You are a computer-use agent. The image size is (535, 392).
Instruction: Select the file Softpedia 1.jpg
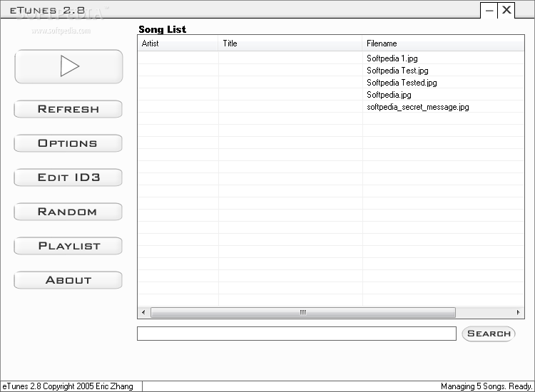(x=392, y=58)
